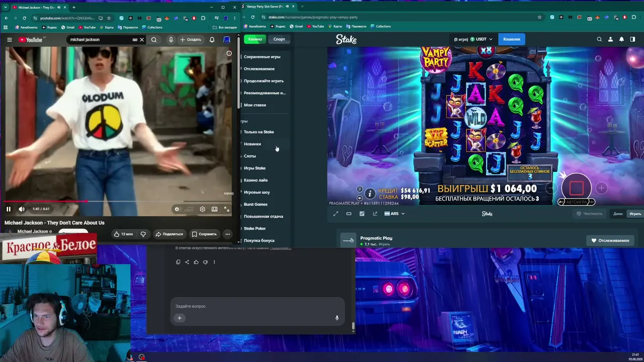Click the АВТОИГРА autoplay button

(577, 202)
